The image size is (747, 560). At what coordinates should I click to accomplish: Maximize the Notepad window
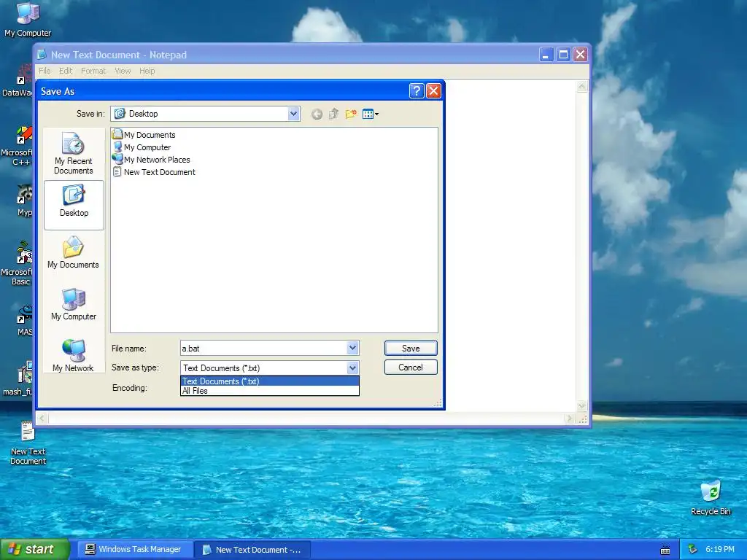point(563,55)
